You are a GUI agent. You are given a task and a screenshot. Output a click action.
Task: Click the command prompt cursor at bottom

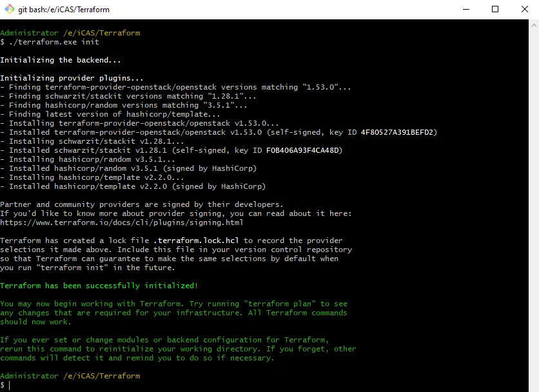pyautogui.click(x=10, y=385)
